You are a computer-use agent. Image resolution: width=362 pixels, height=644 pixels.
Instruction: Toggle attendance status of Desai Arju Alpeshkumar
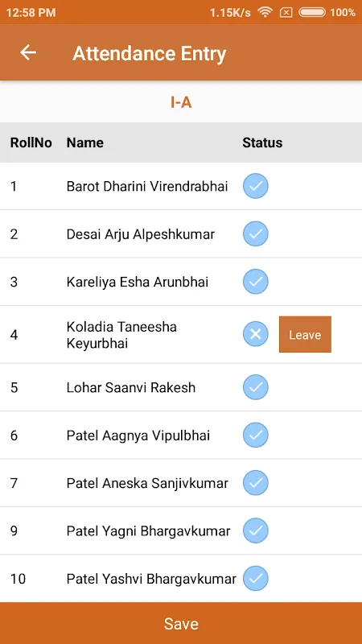(255, 233)
